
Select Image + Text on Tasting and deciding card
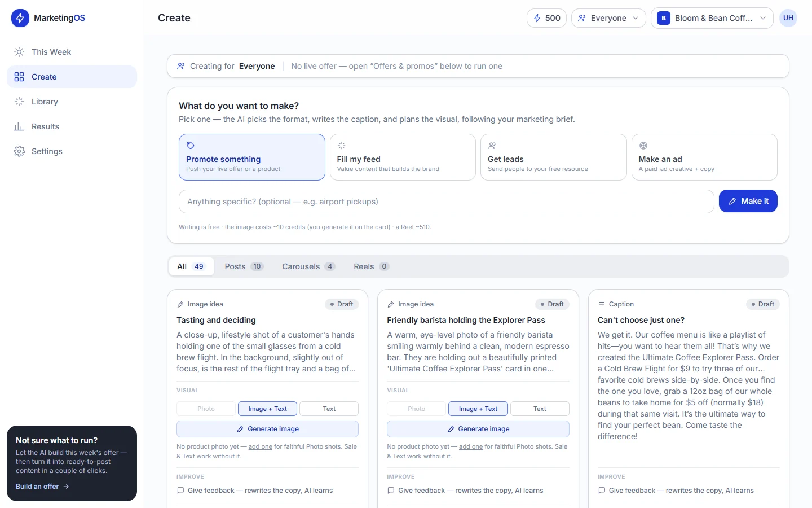coord(268,409)
